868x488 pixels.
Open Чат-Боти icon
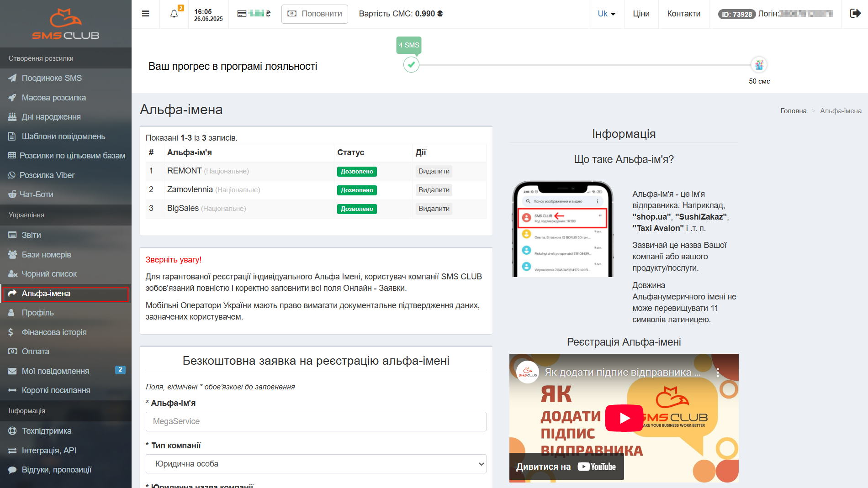[12, 194]
